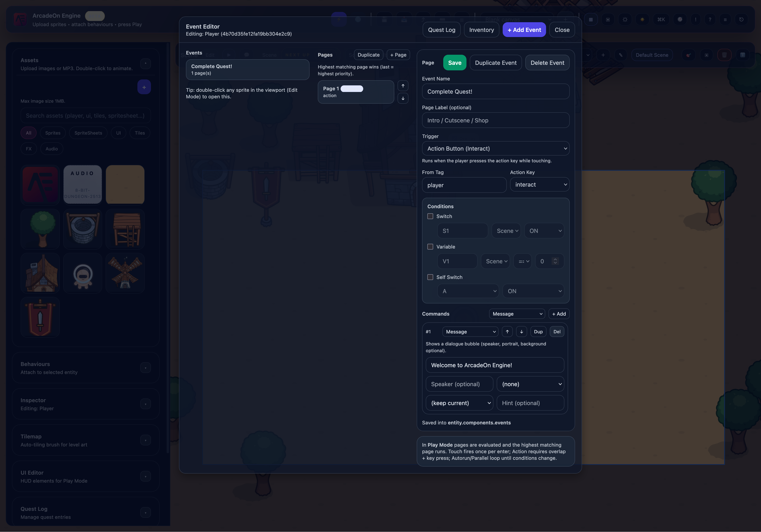Viewport: 761px width, 532px height.
Task: Select the Tiles filter tab
Action: click(x=139, y=132)
